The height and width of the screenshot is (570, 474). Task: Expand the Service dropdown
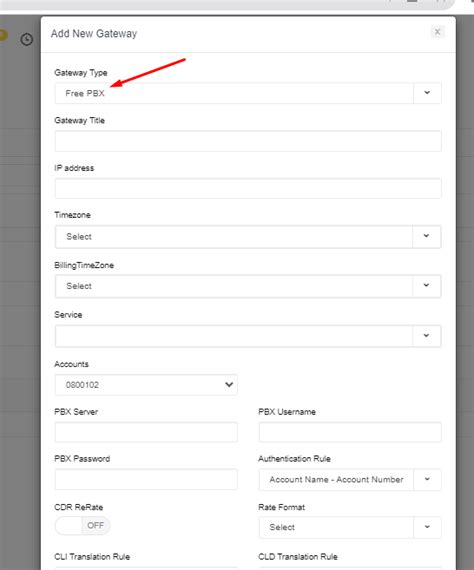tap(248, 336)
